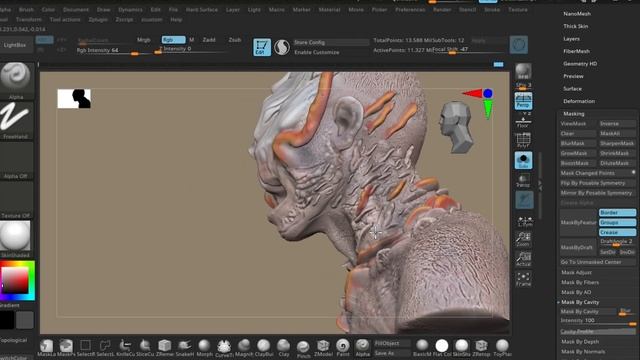Click the Frame view button

(x=523, y=279)
